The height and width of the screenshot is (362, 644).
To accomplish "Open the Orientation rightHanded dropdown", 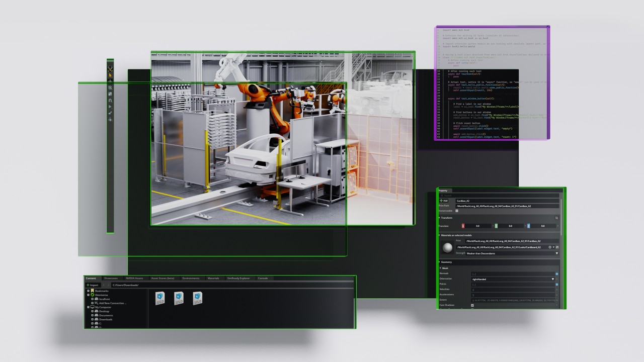I will tap(513, 279).
